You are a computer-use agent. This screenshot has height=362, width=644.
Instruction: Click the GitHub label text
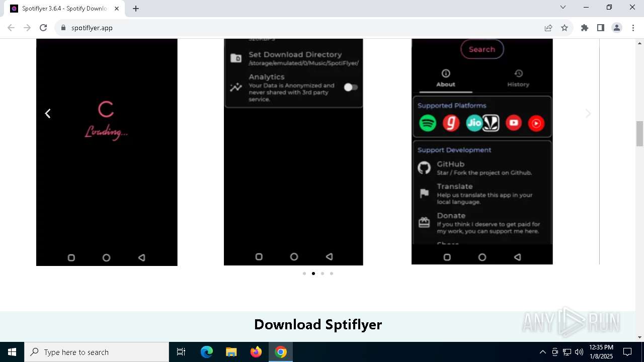click(x=450, y=164)
